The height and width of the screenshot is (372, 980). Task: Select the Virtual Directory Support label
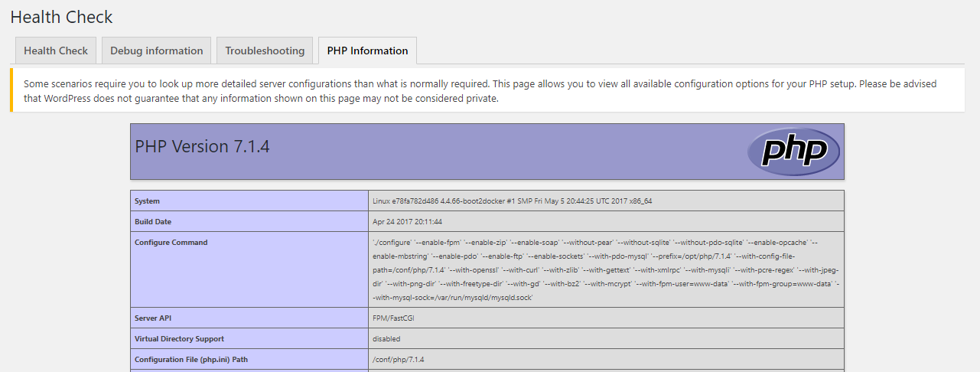point(179,338)
